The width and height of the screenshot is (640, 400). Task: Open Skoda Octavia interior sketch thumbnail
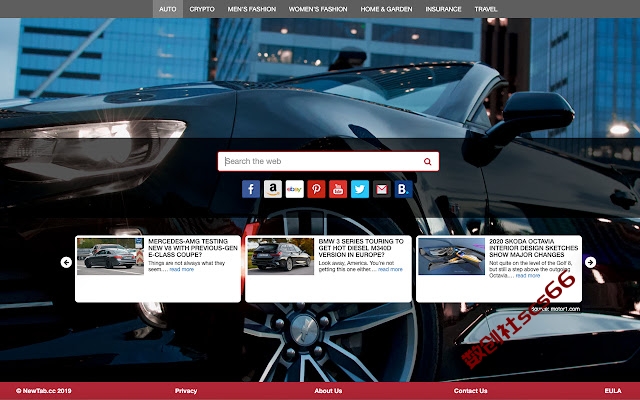(x=451, y=256)
